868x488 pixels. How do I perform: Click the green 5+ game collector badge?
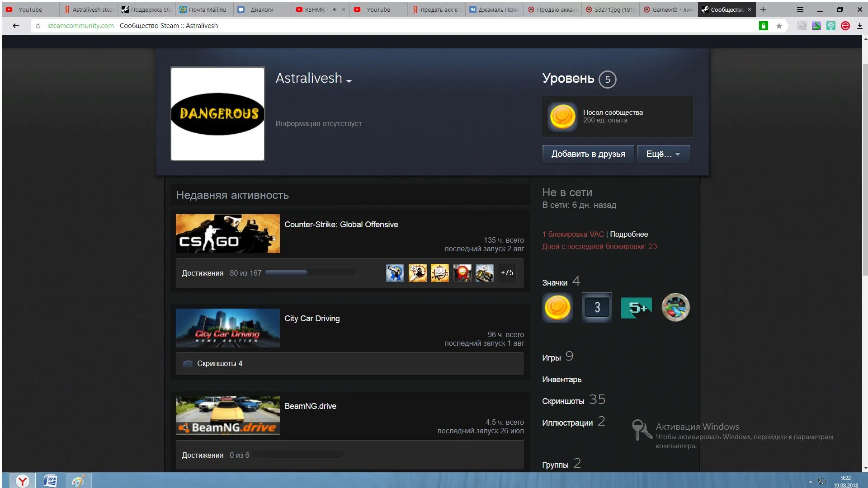click(x=636, y=308)
